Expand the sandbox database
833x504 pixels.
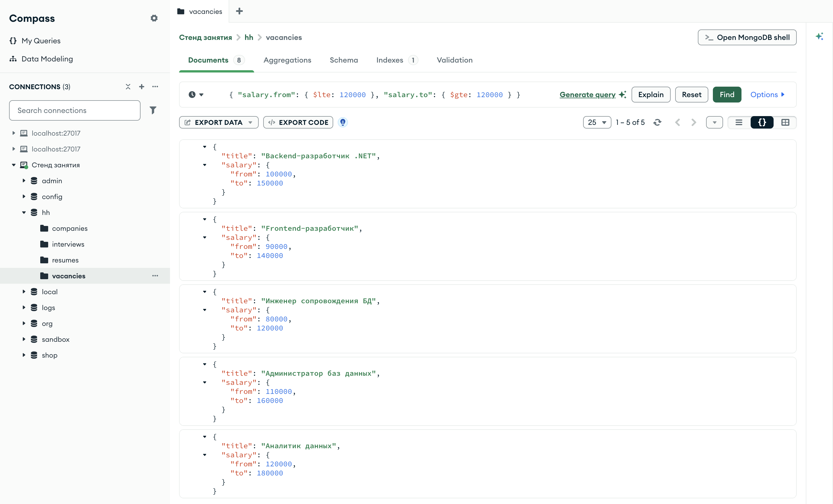click(24, 339)
